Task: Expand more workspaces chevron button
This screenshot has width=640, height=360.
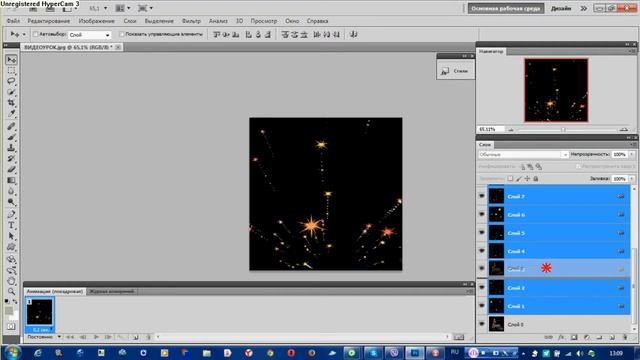Action: point(584,8)
